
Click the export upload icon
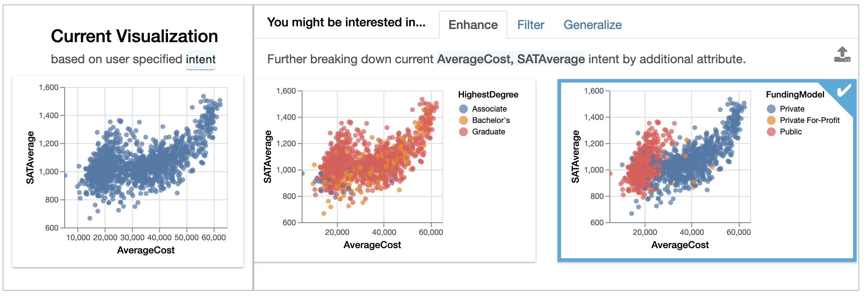(842, 54)
